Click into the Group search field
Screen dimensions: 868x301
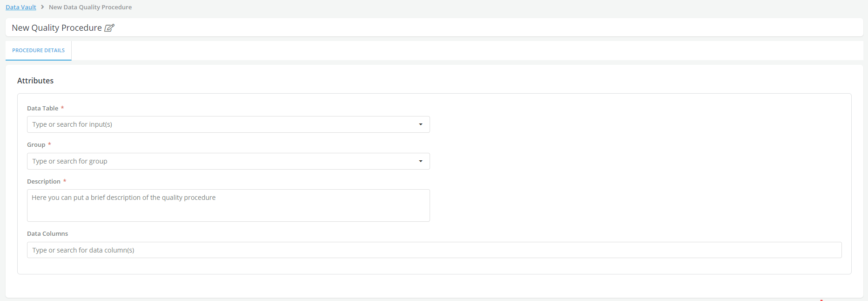(x=219, y=161)
